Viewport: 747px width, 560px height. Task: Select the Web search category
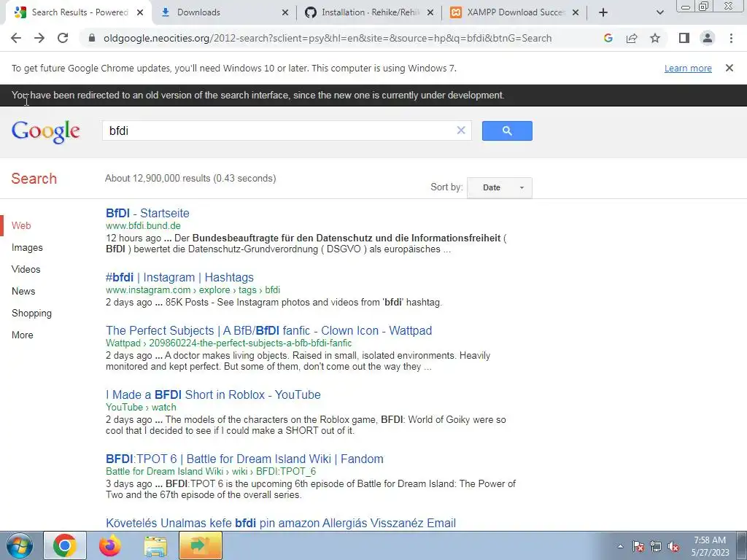point(21,226)
